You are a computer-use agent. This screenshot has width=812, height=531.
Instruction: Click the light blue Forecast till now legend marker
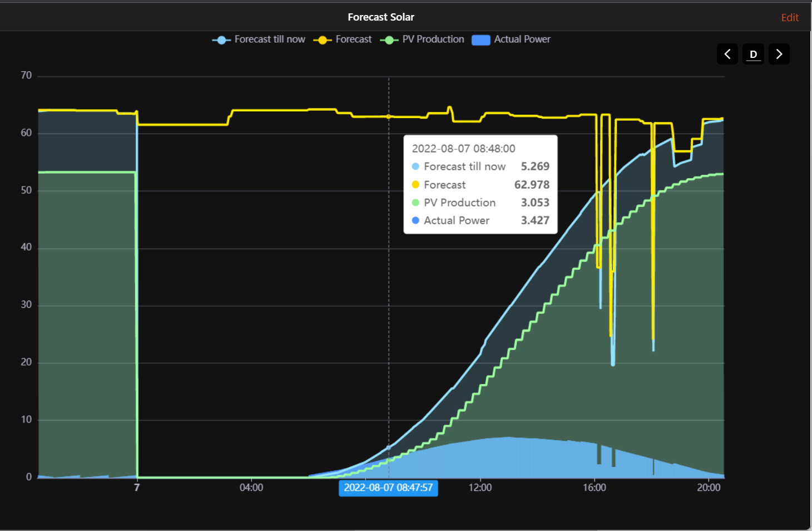[x=221, y=40]
